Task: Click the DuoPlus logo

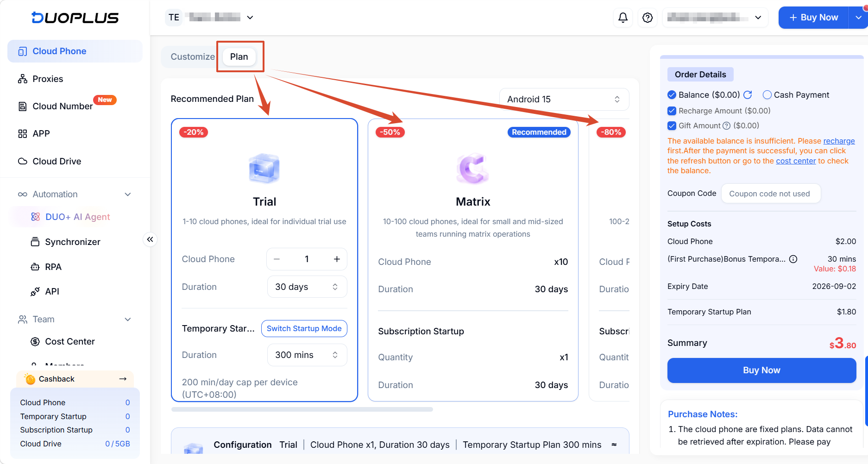Action: coord(75,18)
